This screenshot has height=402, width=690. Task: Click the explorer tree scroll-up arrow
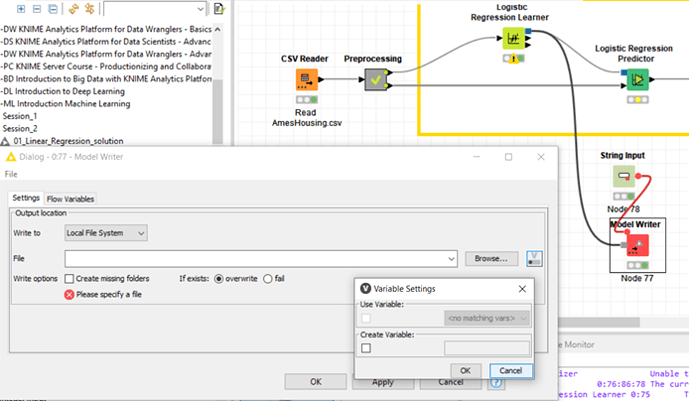(x=217, y=29)
